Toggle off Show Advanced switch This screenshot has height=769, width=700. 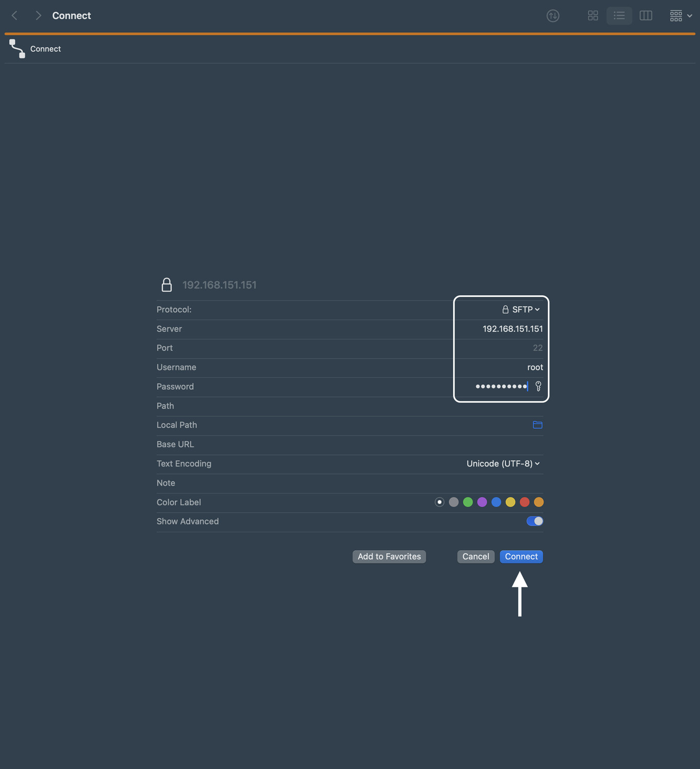click(534, 521)
